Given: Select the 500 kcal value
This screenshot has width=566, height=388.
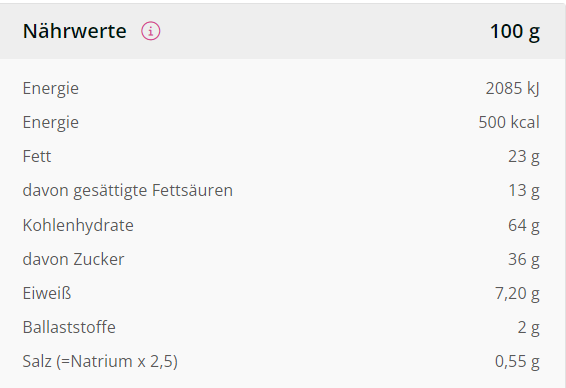Looking at the screenshot, I should pos(509,122).
